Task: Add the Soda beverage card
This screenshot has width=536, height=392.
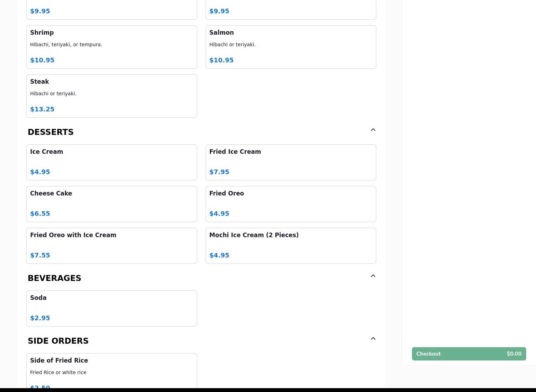Action: click(112, 308)
